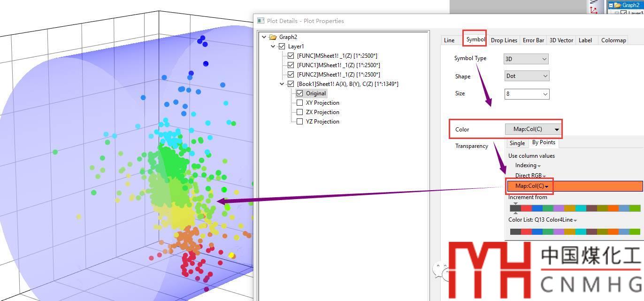
Task: Switch to the Drop Lines tab
Action: coord(504,40)
